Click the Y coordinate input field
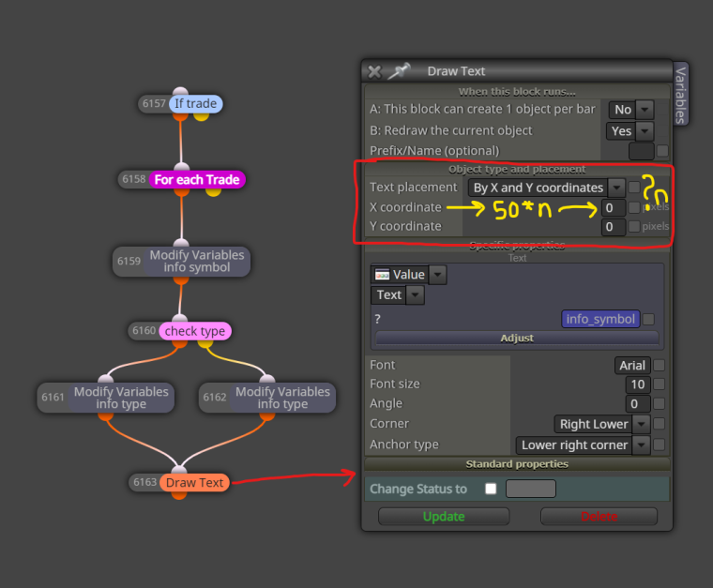Image resolution: width=713 pixels, height=588 pixels. coord(614,226)
